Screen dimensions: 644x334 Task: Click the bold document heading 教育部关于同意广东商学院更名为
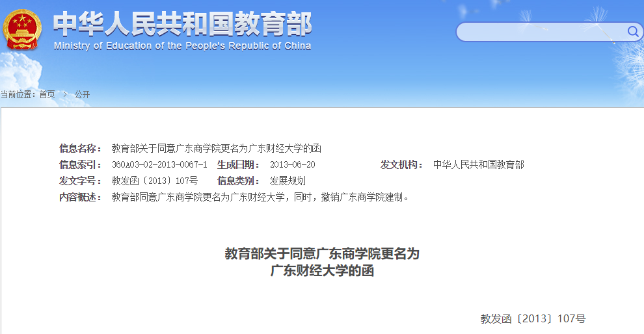[322, 254]
